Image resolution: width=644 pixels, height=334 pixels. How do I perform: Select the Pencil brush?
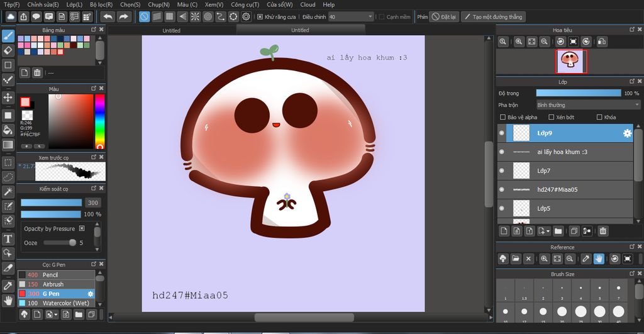pos(56,275)
